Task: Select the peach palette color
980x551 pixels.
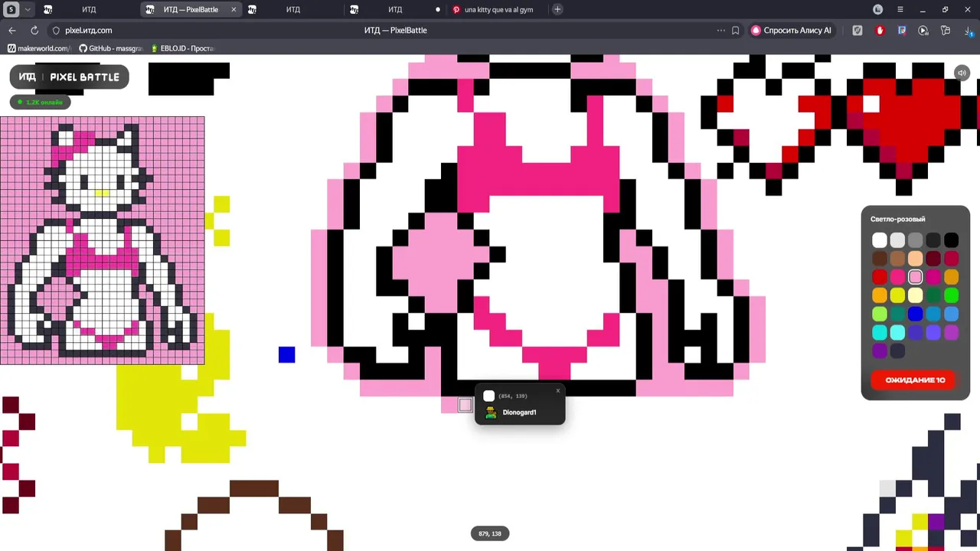Action: pos(915,259)
